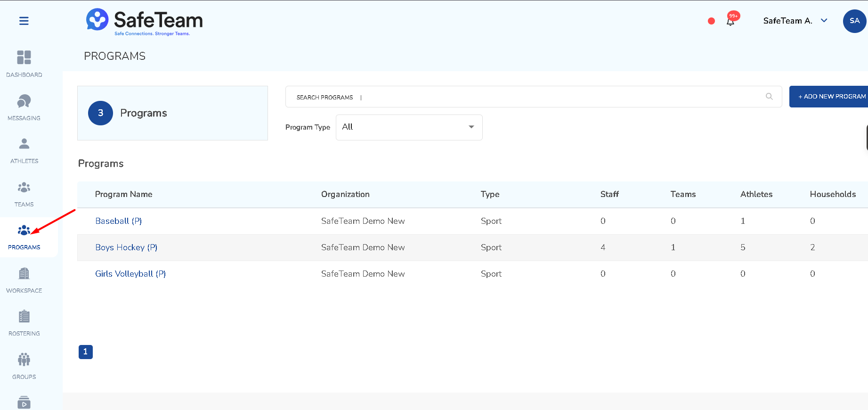Click the PROGRAMS page heading
Image resolution: width=868 pixels, height=410 pixels.
click(x=114, y=56)
